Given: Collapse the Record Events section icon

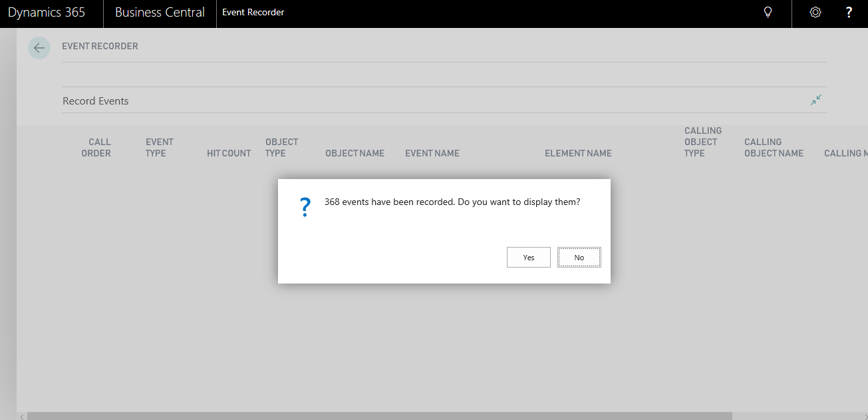Looking at the screenshot, I should coord(816,101).
